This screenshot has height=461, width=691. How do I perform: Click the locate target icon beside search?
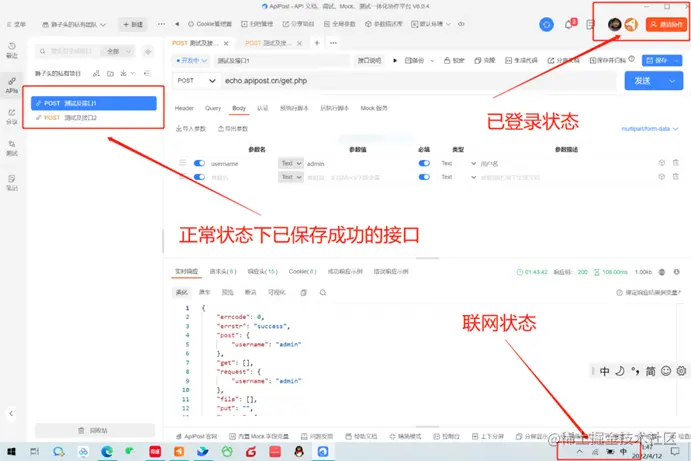point(148,52)
